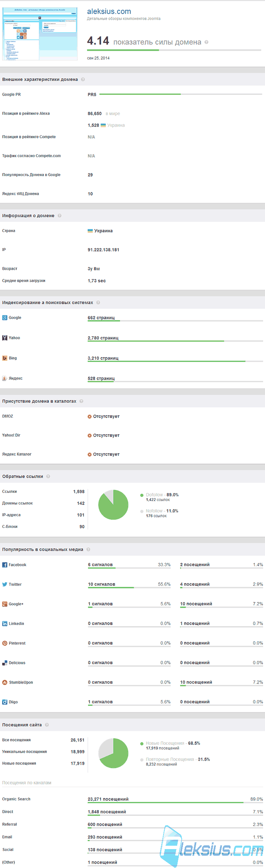The width and height of the screenshot is (265, 868).
Task: Click help icon beside Внешние характеристики домена
Action: point(83,79)
